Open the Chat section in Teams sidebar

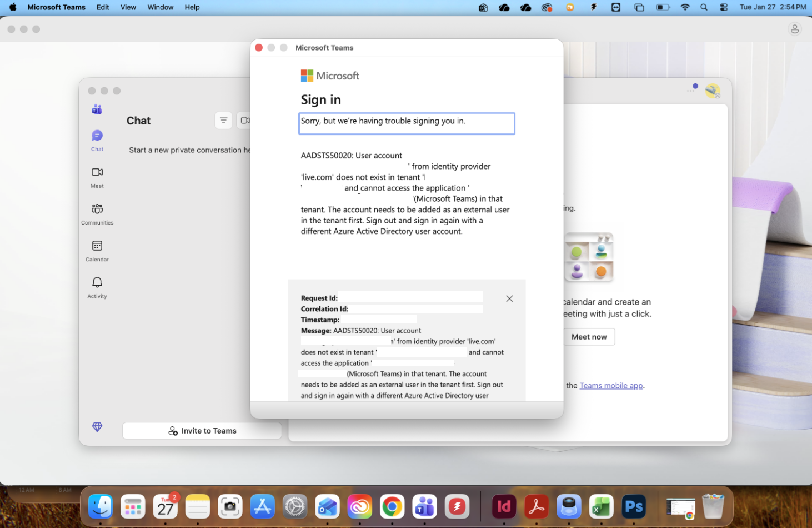[97, 140]
